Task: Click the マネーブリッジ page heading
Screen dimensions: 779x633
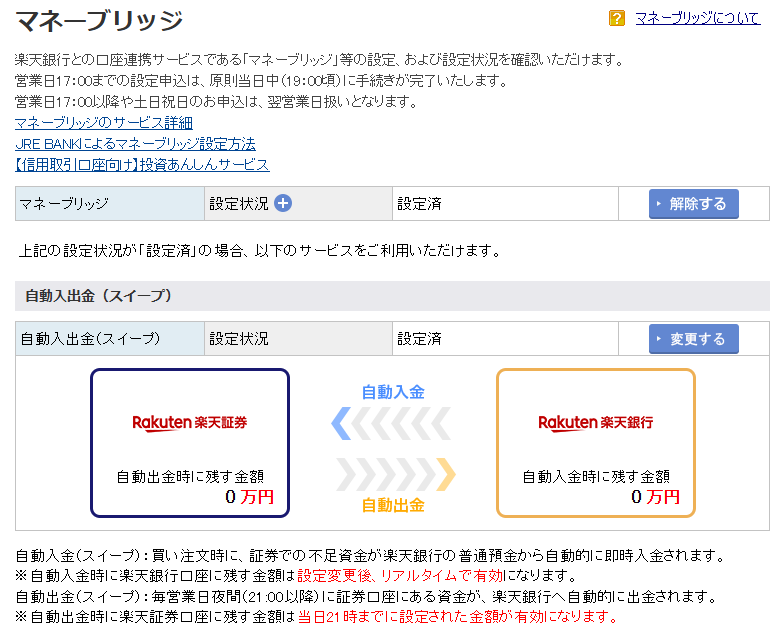Action: point(99,21)
